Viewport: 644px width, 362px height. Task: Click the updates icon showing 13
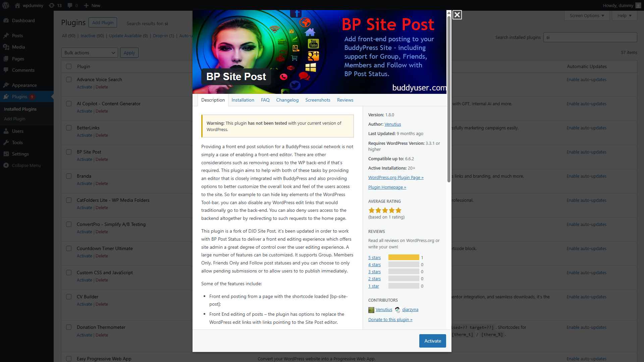pyautogui.click(x=51, y=5)
